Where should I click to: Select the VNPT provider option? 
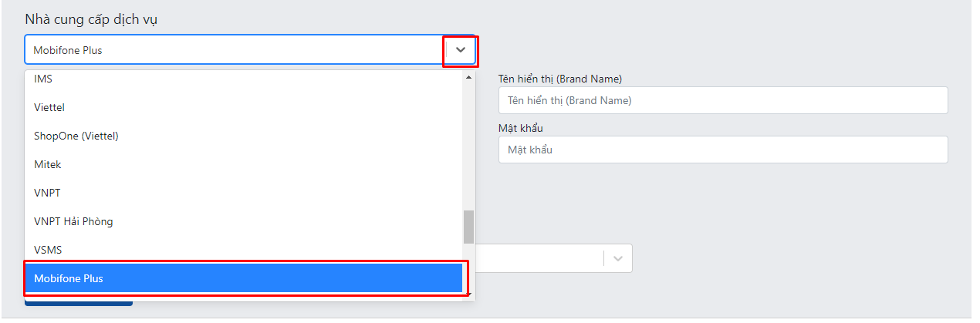pyautogui.click(x=243, y=193)
